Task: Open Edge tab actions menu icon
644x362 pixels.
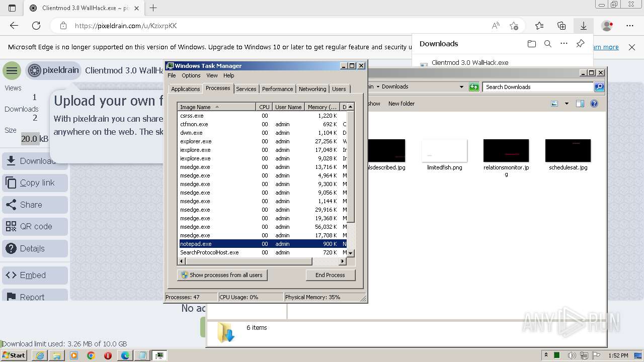Action: coord(12,8)
